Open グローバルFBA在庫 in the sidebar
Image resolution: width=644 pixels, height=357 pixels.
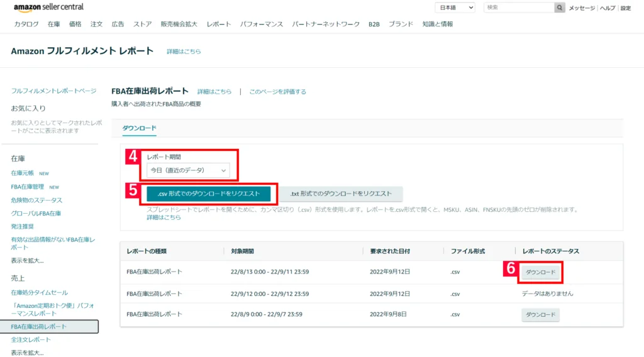coord(36,213)
